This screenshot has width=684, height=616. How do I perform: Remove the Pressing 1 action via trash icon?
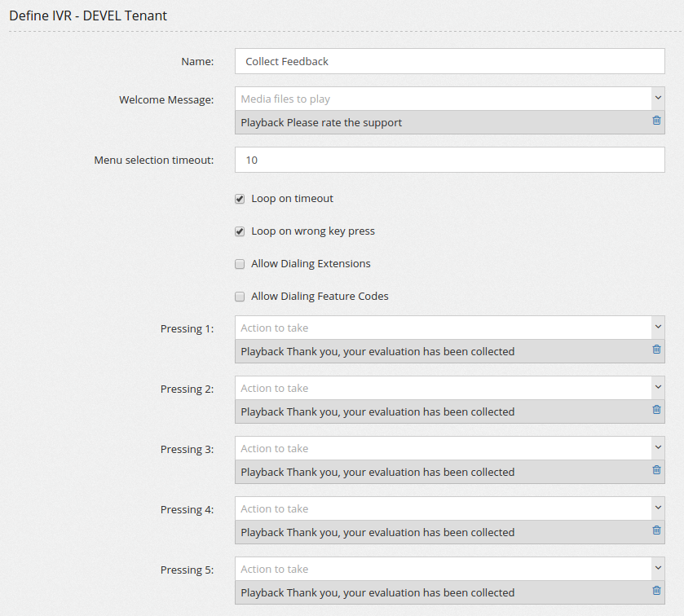point(656,350)
